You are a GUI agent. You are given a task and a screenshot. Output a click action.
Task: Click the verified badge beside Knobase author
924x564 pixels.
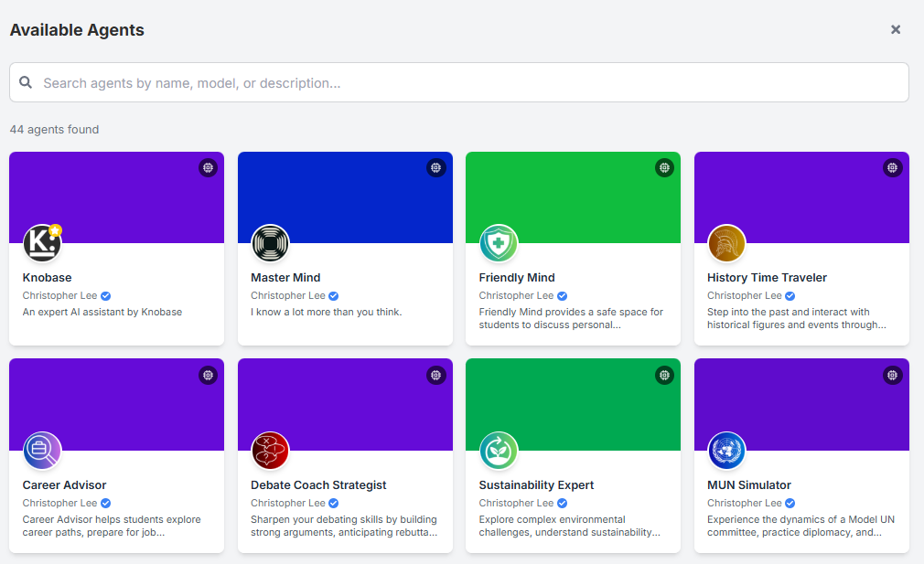tap(105, 296)
